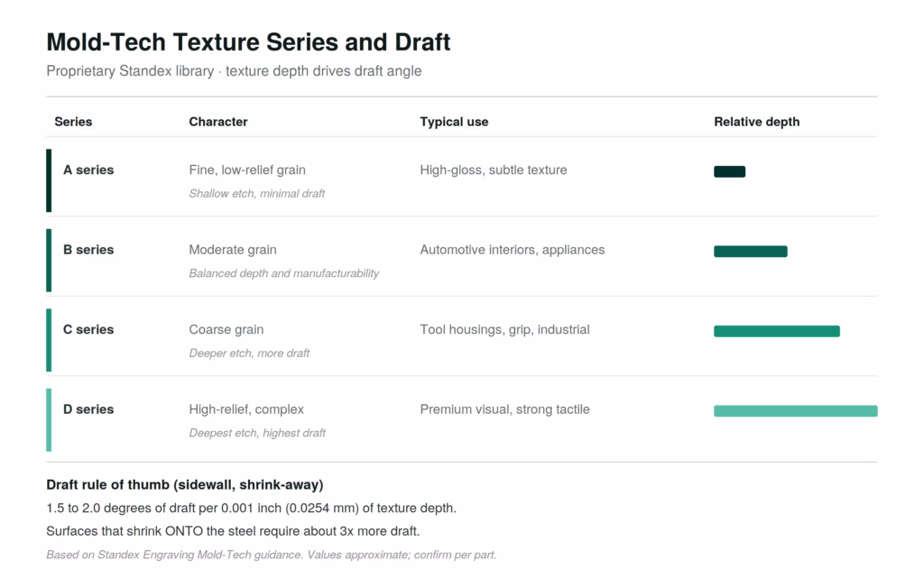Click the Character column header
Screen dimensions: 924x588
(218, 122)
